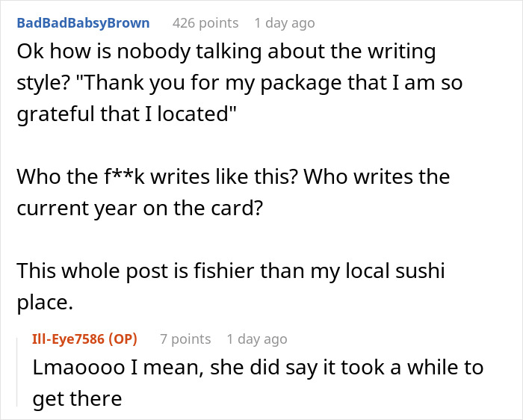
Task: Click the word "style?" in the first paragraph
Action: coord(40,83)
